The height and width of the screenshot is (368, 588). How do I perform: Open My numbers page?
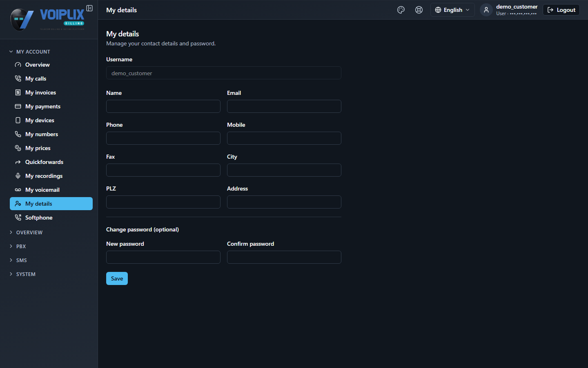pyautogui.click(x=51, y=134)
